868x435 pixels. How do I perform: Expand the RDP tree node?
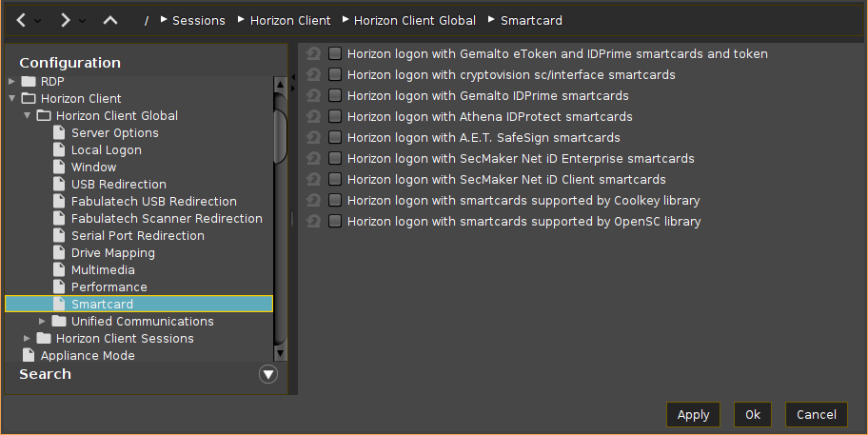[11, 82]
